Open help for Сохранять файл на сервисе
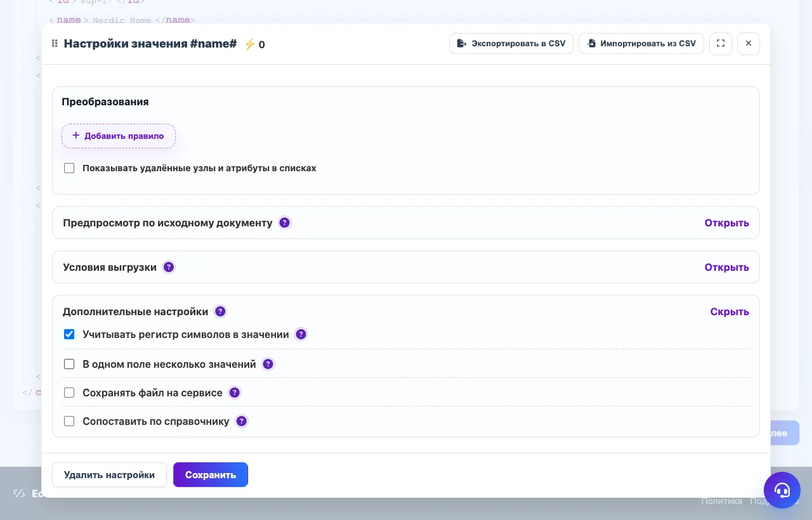The image size is (812, 520). coord(235,393)
